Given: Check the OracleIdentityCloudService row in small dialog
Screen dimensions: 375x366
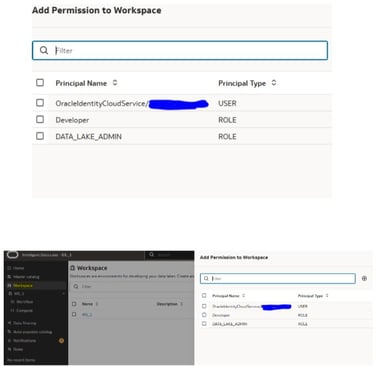Looking at the screenshot, I should click(x=204, y=306).
